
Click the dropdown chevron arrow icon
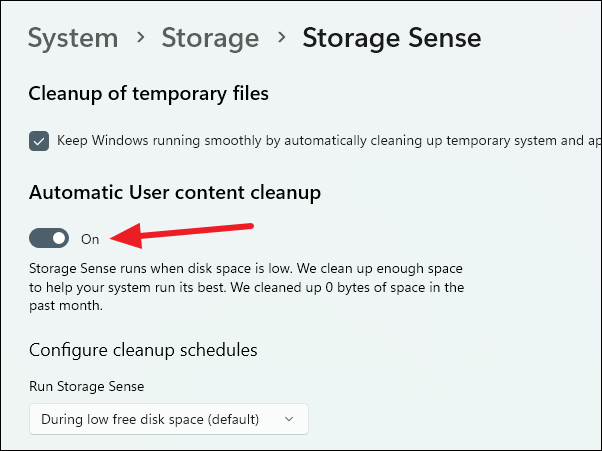click(x=289, y=419)
